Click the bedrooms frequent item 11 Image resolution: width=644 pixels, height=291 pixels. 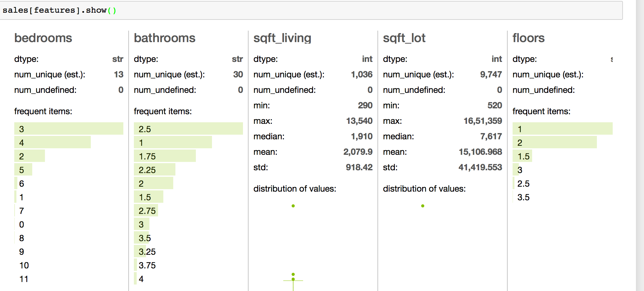click(24, 279)
